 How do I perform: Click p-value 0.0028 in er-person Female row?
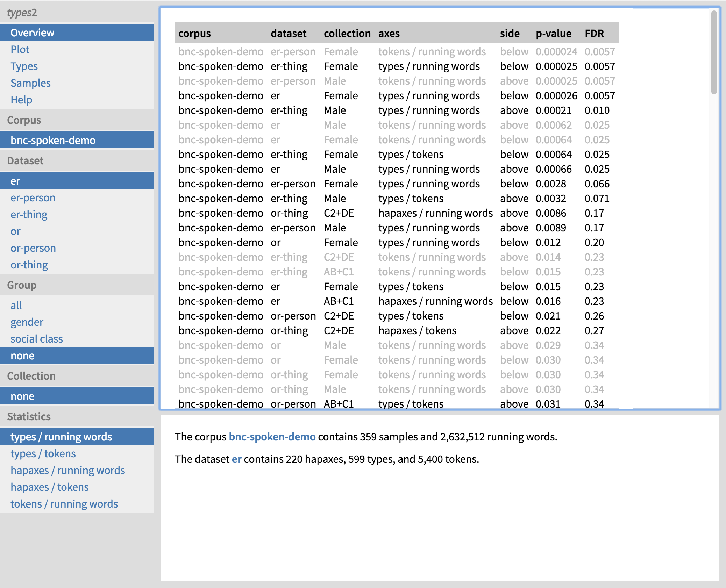click(551, 184)
